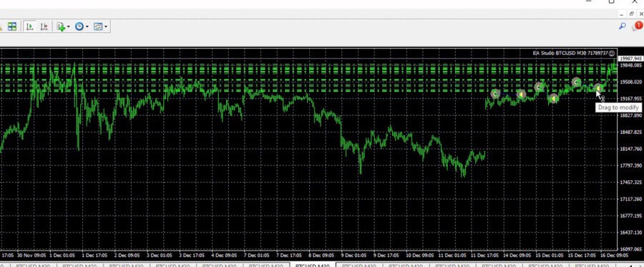Click time axis label 15 Dec 01:05
Viewport: 644px width, 267px height.
[x=550, y=255]
